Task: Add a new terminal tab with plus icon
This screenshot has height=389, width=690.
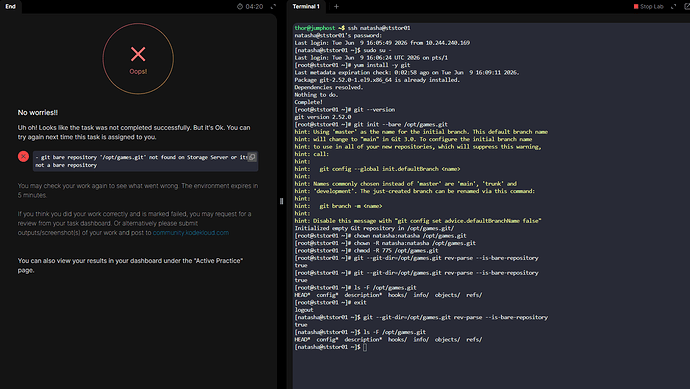Action: pyautogui.click(x=336, y=6)
